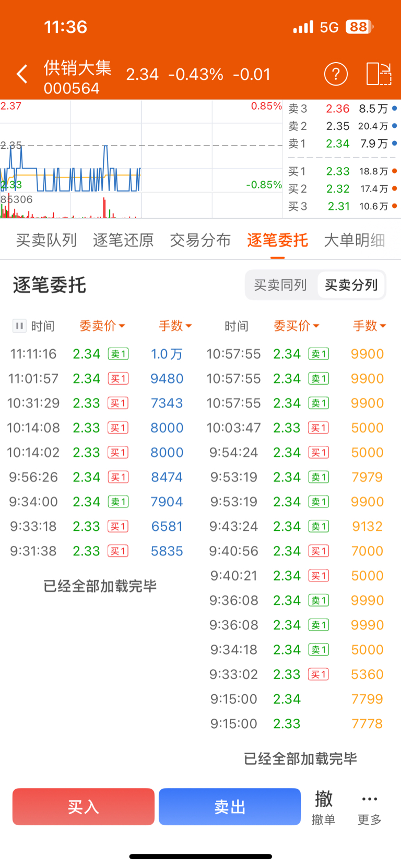The height and width of the screenshot is (868, 401).
Task: Tap the 7343 volume value
Action: tap(167, 403)
